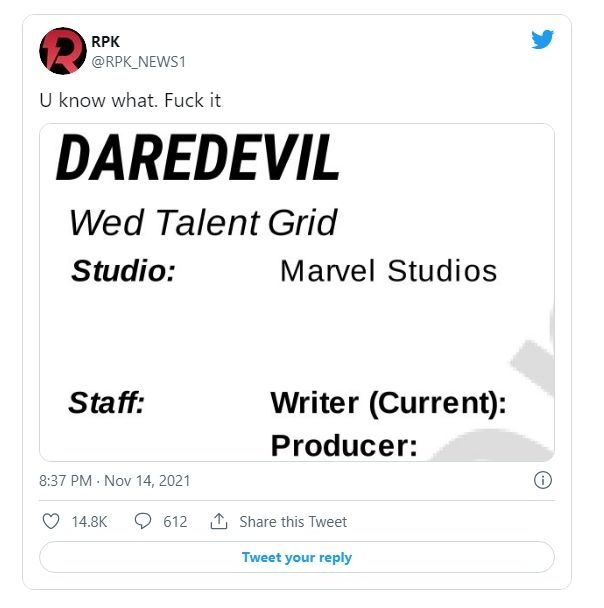Click the RPK profile avatar
This screenshot has height=608, width=604.
tap(62, 51)
